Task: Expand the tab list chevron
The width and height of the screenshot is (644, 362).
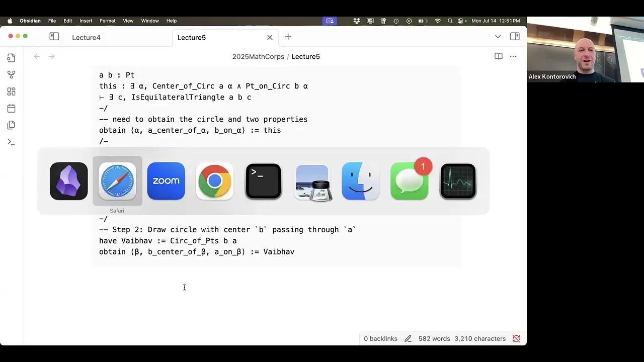Action: pyautogui.click(x=498, y=37)
